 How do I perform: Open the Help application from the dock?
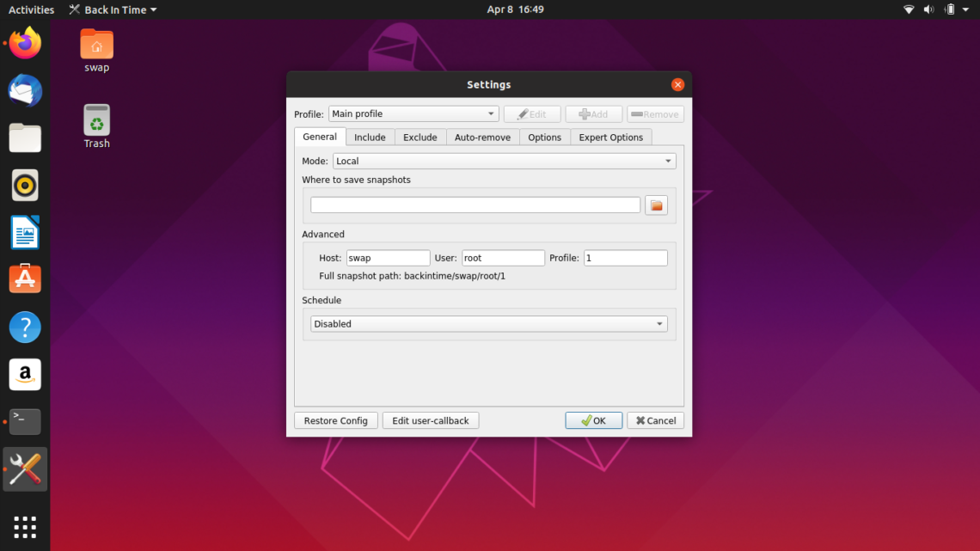point(25,327)
